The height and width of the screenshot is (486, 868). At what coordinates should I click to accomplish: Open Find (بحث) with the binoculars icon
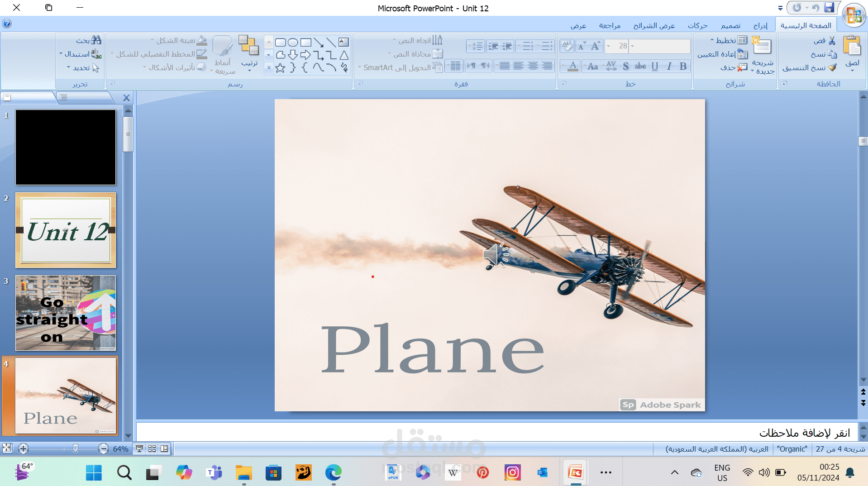coord(96,40)
